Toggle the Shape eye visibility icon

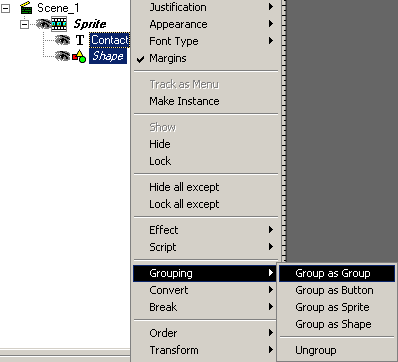tap(62, 56)
